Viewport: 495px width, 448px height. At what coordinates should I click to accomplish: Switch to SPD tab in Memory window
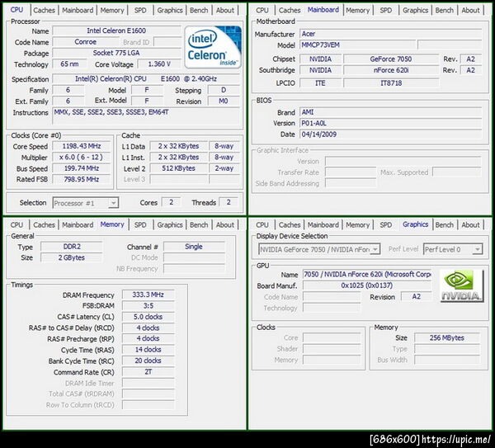(140, 224)
